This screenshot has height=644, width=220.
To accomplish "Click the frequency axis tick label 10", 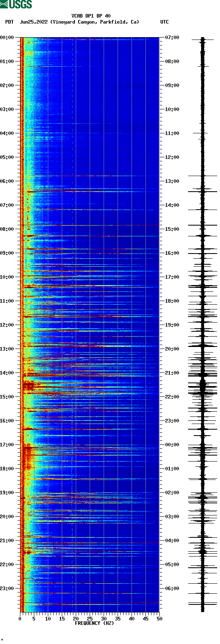I will pos(48,619).
